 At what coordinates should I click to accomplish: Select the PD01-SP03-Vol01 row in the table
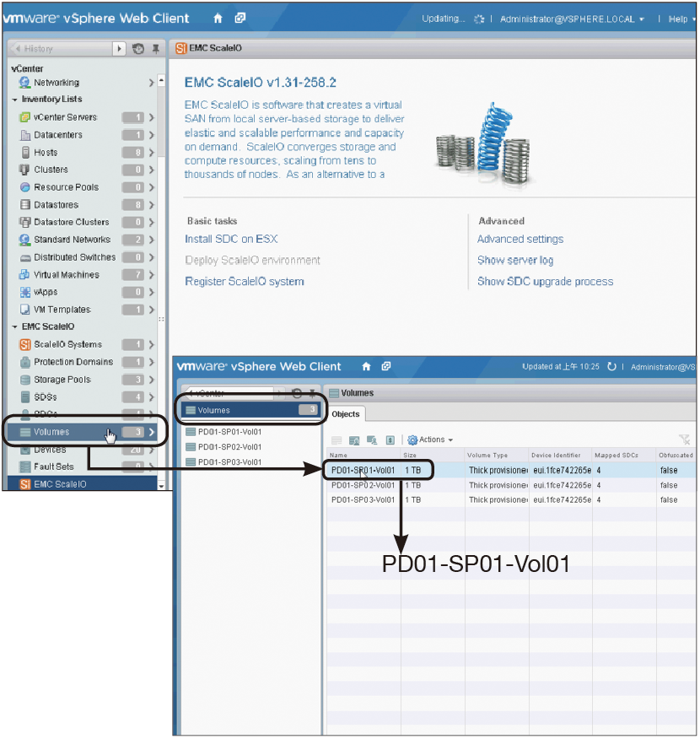pos(510,499)
